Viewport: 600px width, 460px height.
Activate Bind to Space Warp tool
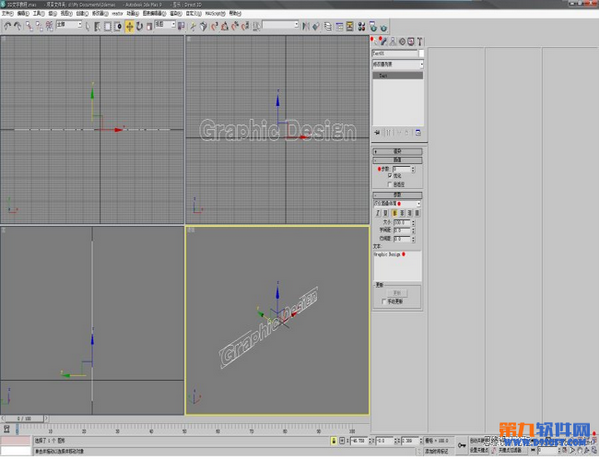(x=49, y=26)
